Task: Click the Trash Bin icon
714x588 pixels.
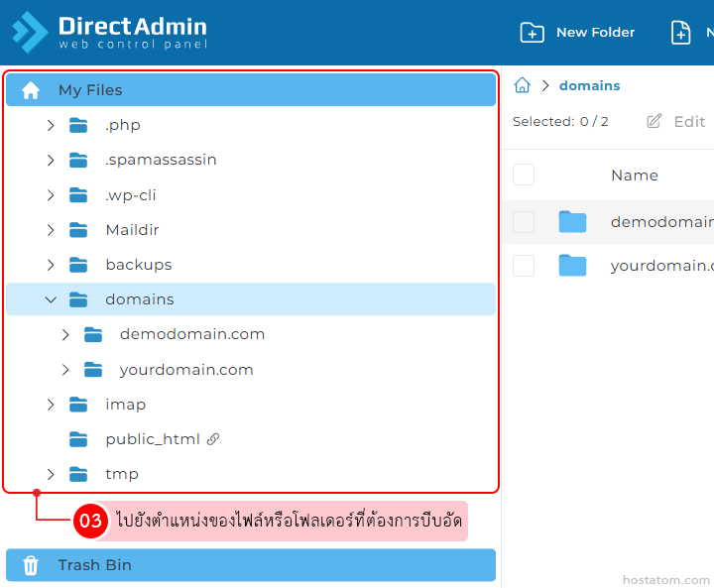Action: pos(31,565)
